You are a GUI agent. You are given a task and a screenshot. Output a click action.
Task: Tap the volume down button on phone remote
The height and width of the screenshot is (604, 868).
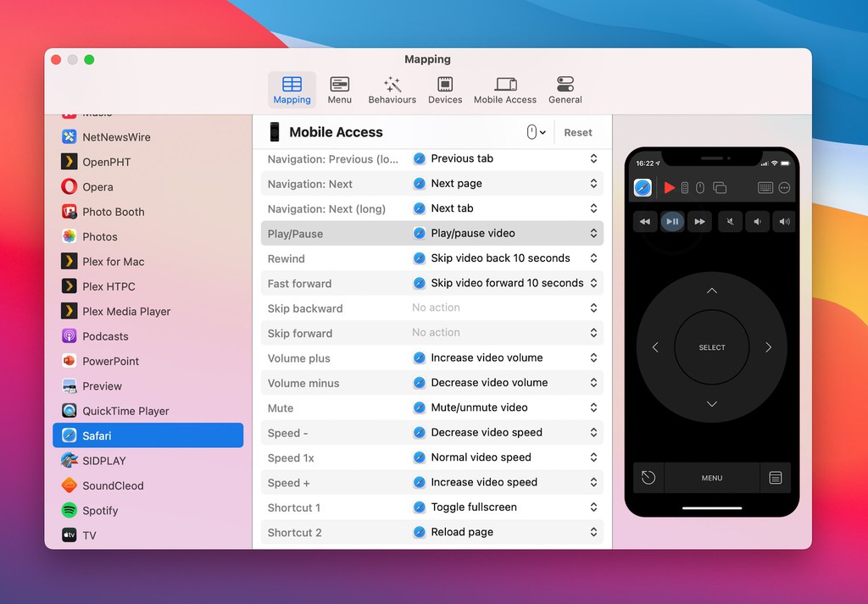click(x=757, y=221)
